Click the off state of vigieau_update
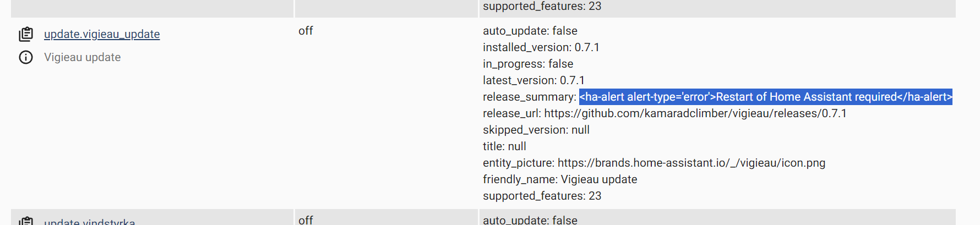This screenshot has height=225, width=980. (x=306, y=31)
